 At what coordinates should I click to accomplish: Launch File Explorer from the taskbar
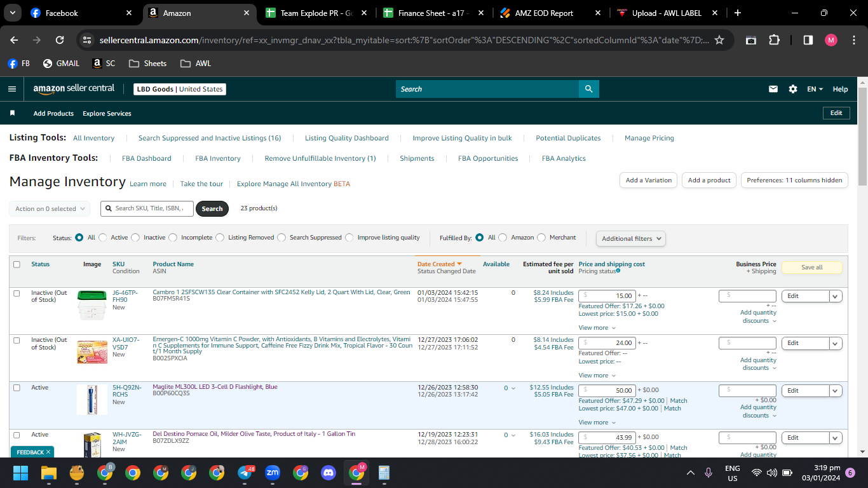pos(49,473)
